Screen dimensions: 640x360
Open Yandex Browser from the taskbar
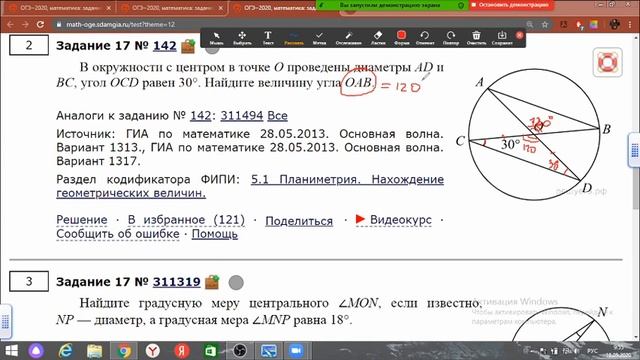point(153,351)
